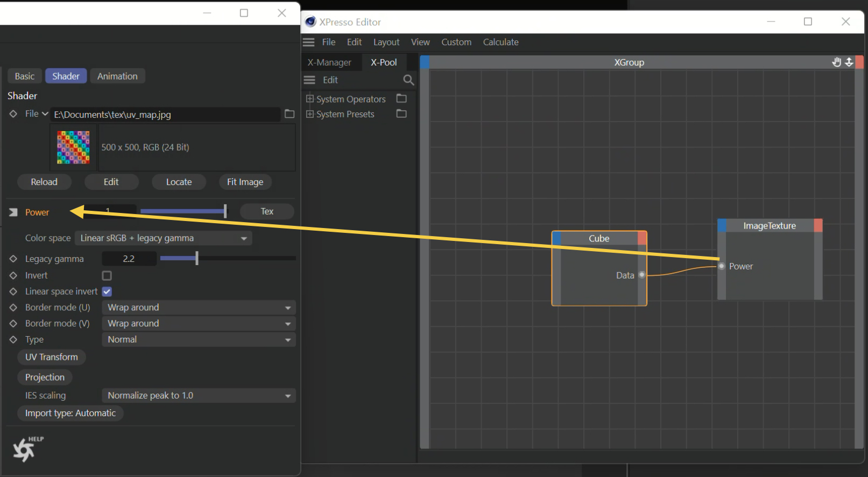Click the red outputs corner of XGroup

[859, 62]
